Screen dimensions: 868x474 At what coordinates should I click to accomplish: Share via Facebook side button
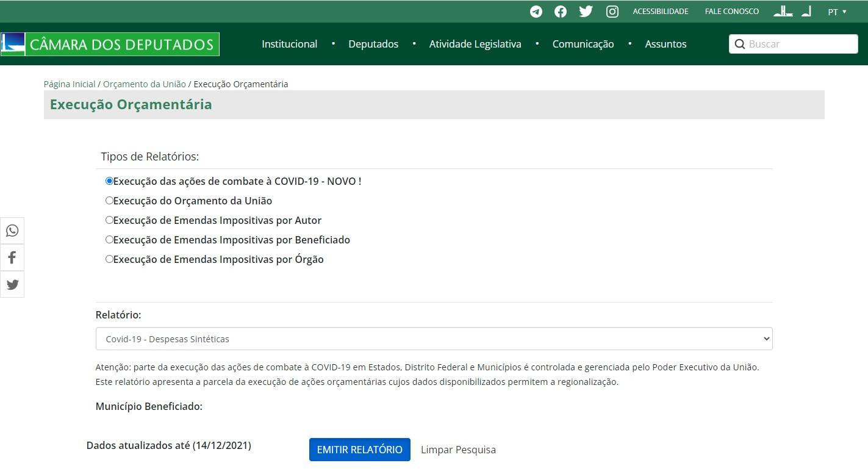[12, 257]
